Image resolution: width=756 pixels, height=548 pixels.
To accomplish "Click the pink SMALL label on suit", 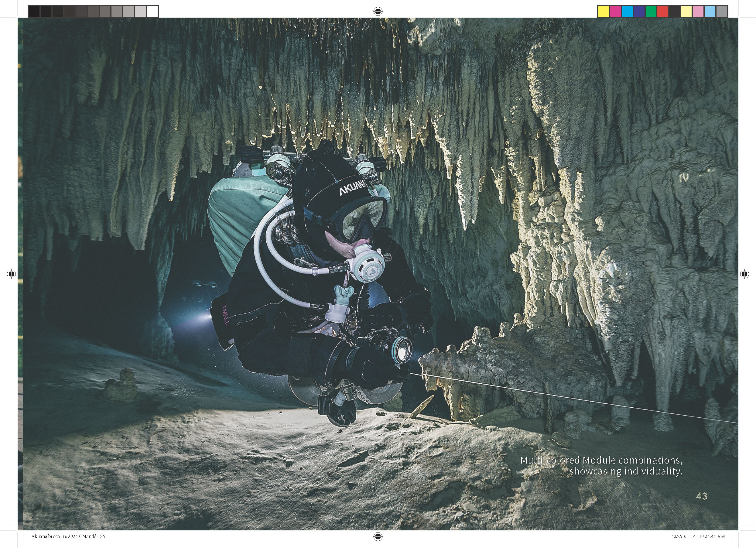I will [226, 315].
